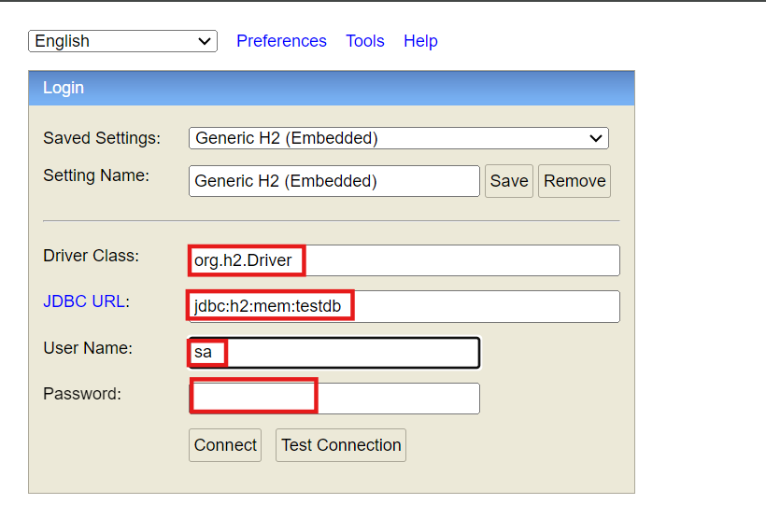Viewport: 766px width, 532px height.
Task: Open the Preferences link
Action: pos(281,41)
